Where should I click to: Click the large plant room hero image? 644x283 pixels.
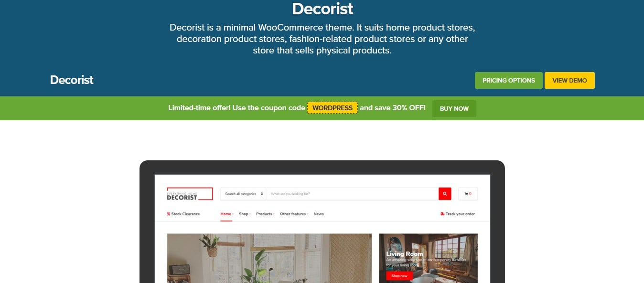click(x=269, y=258)
